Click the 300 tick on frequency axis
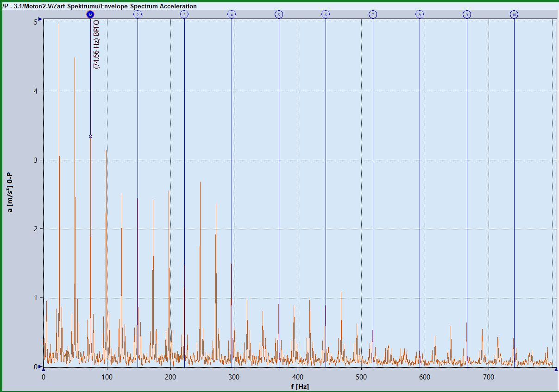The width and height of the screenshot is (559, 392). [234, 377]
